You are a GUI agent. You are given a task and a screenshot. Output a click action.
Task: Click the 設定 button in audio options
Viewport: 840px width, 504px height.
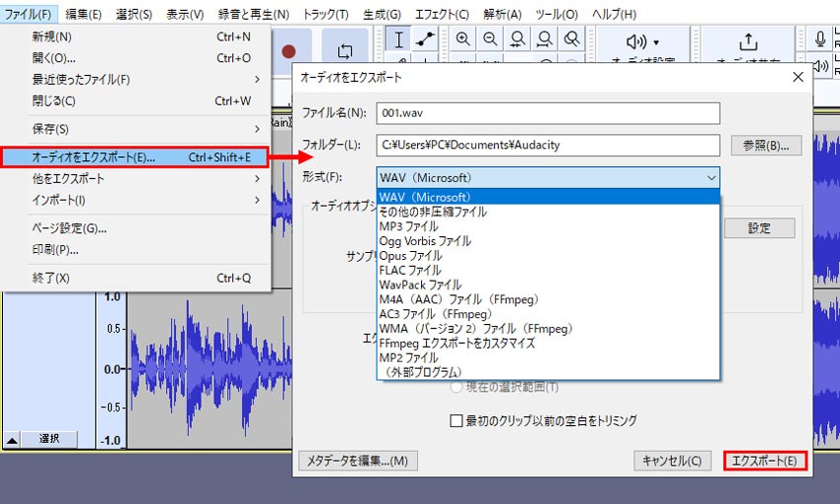(759, 228)
